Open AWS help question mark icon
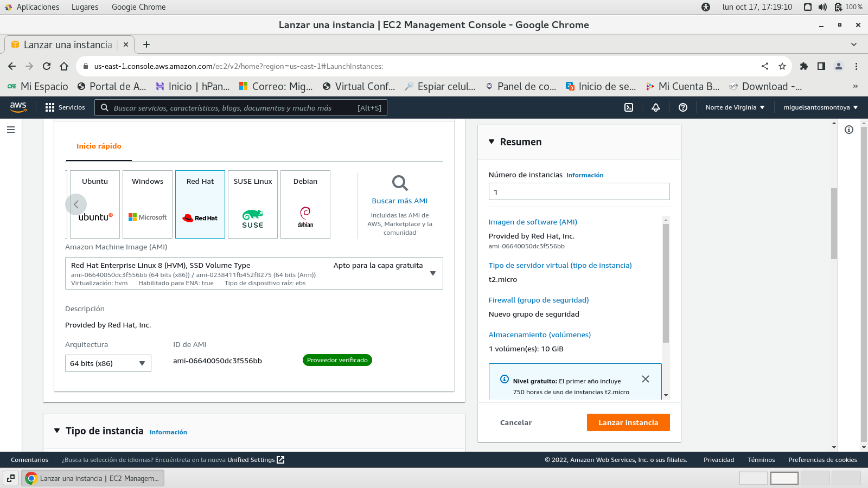868x488 pixels. [683, 107]
